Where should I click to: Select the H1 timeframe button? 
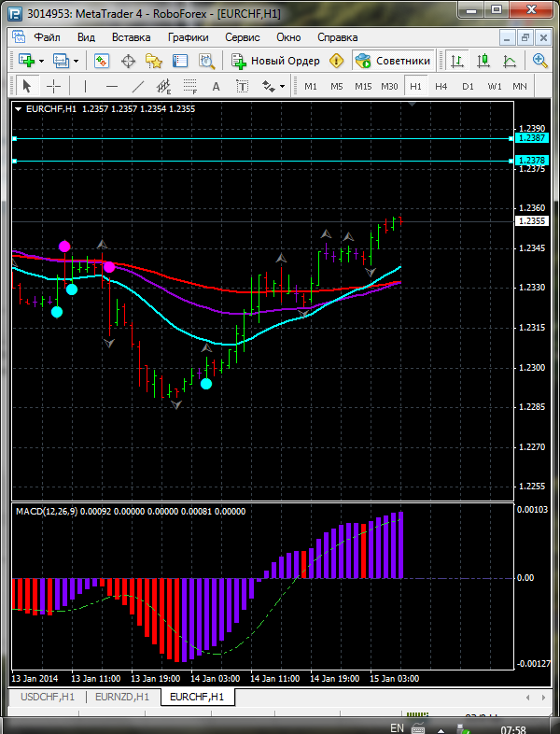(415, 86)
